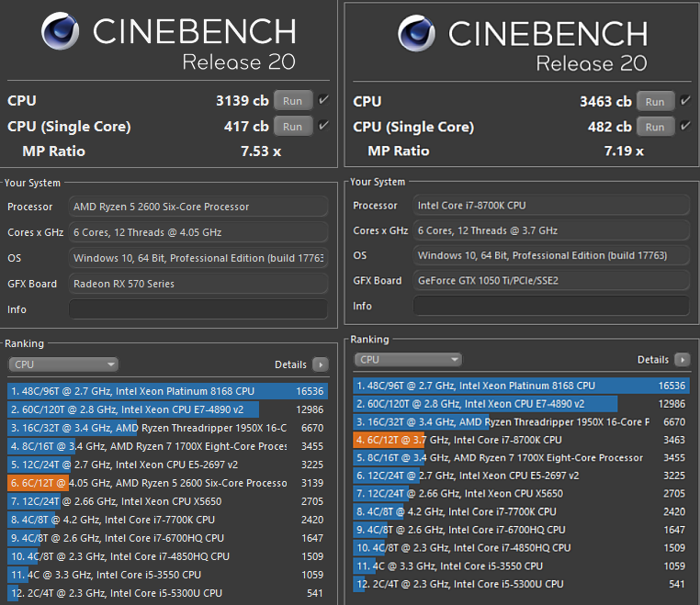700x605 pixels.
Task: Open ranking Details arrow in Intel window
Action: coord(683,359)
